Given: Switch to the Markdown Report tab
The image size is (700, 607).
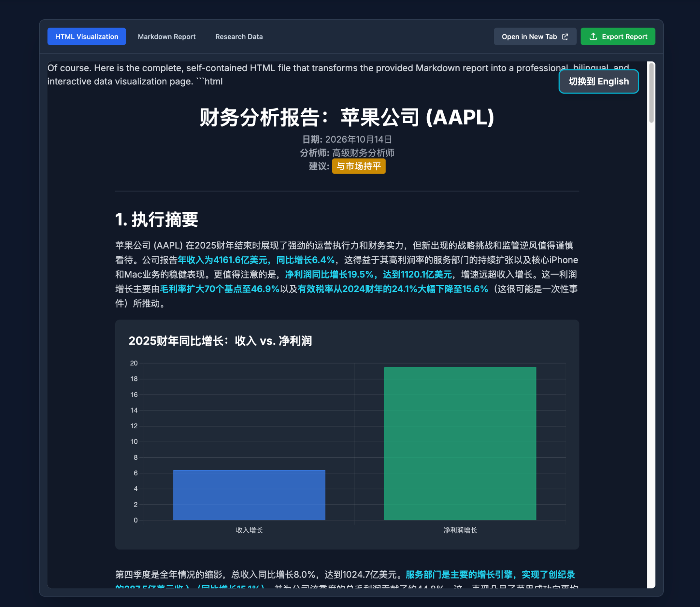Looking at the screenshot, I should click(167, 36).
